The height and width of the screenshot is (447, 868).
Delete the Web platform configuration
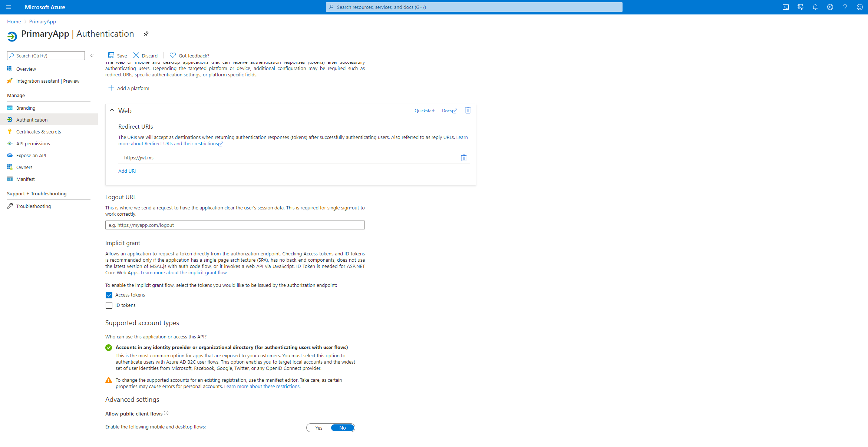pyautogui.click(x=468, y=110)
